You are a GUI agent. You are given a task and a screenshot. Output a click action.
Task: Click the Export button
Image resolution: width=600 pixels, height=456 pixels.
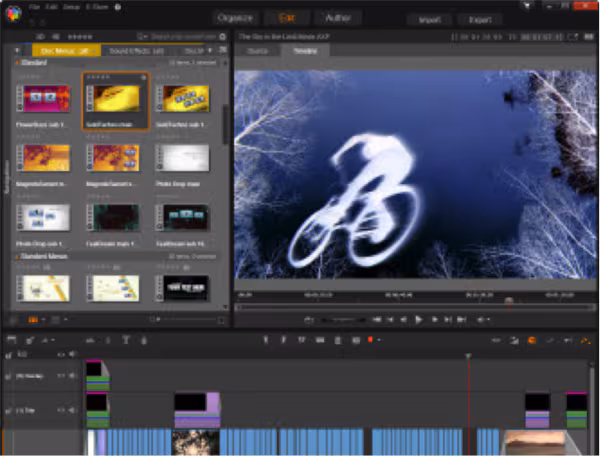click(x=480, y=20)
